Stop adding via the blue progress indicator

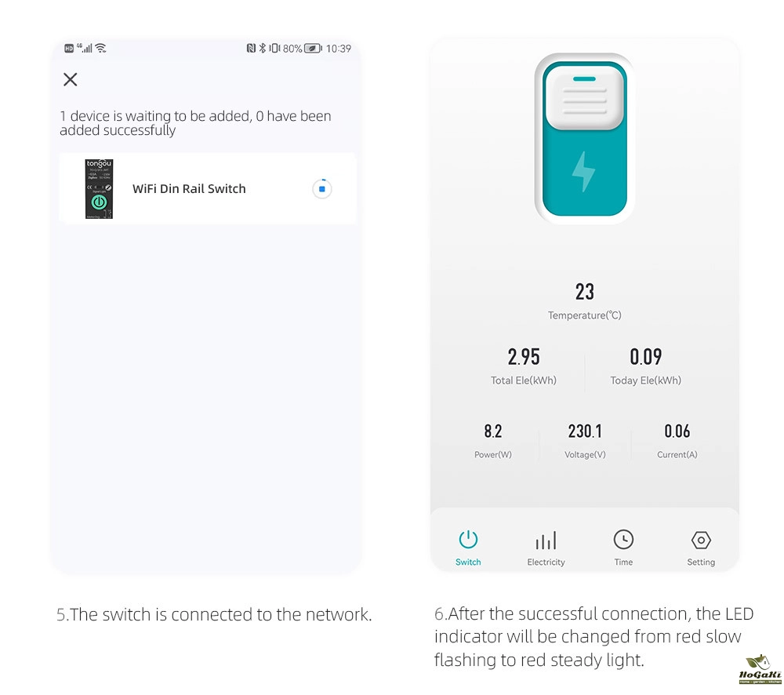tap(322, 189)
